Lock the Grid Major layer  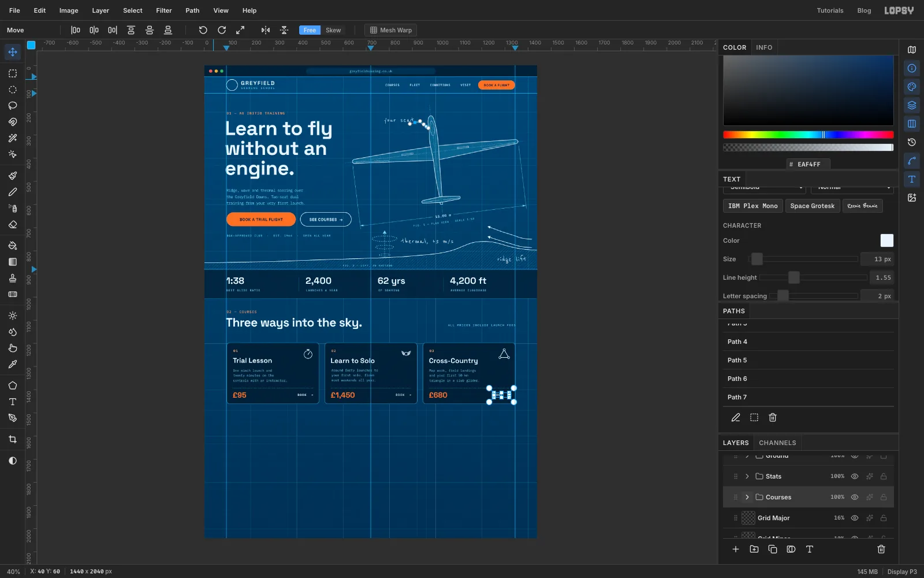[884, 518]
